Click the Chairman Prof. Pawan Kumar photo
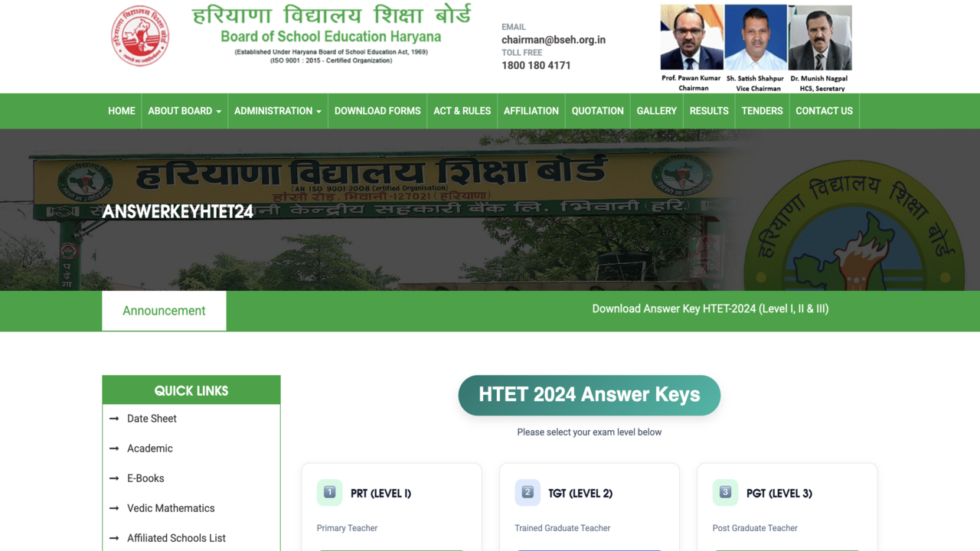The height and width of the screenshot is (551, 980). (x=691, y=37)
